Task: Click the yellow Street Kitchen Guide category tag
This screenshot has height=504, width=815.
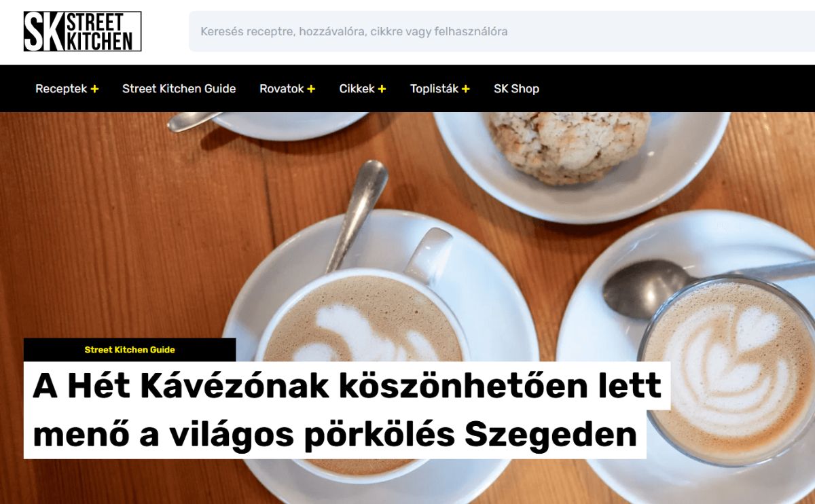Action: [x=130, y=350]
